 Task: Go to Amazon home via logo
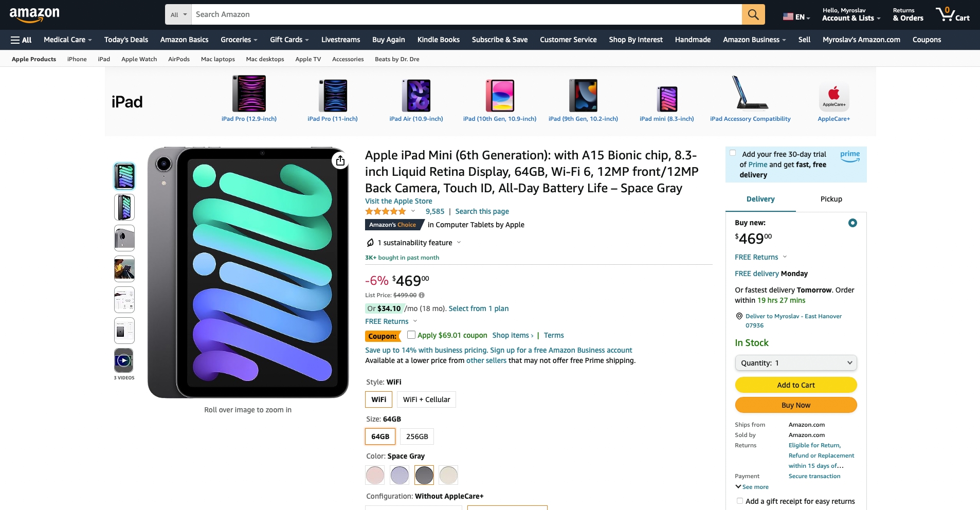(34, 14)
